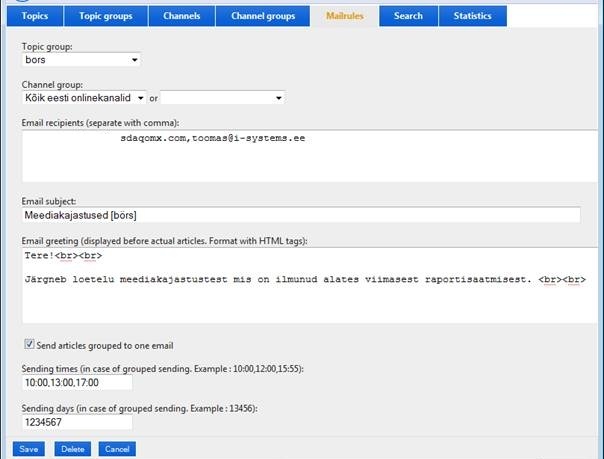The width and height of the screenshot is (604, 459).
Task: Click the Cancel button
Action: pyautogui.click(x=117, y=449)
